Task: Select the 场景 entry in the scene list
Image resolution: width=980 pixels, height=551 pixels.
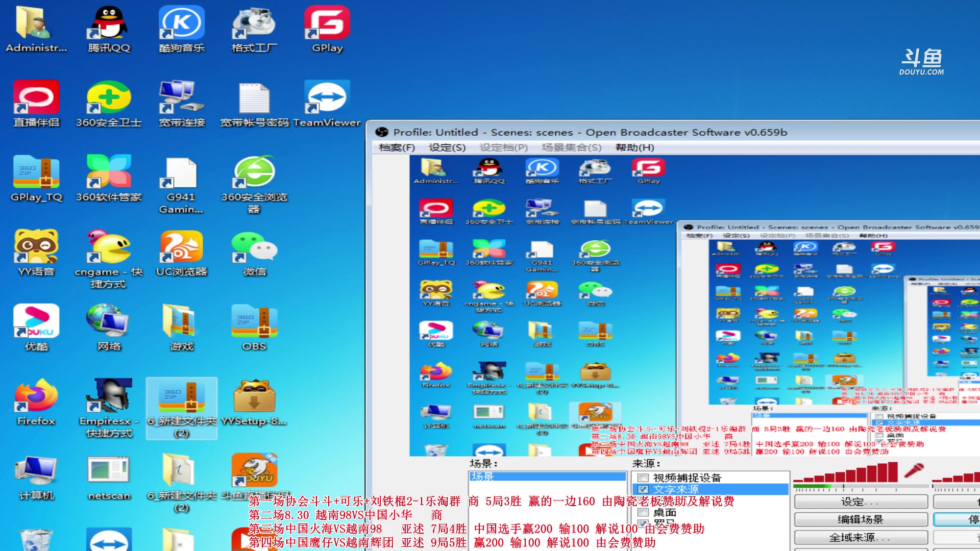Action: 547,477
